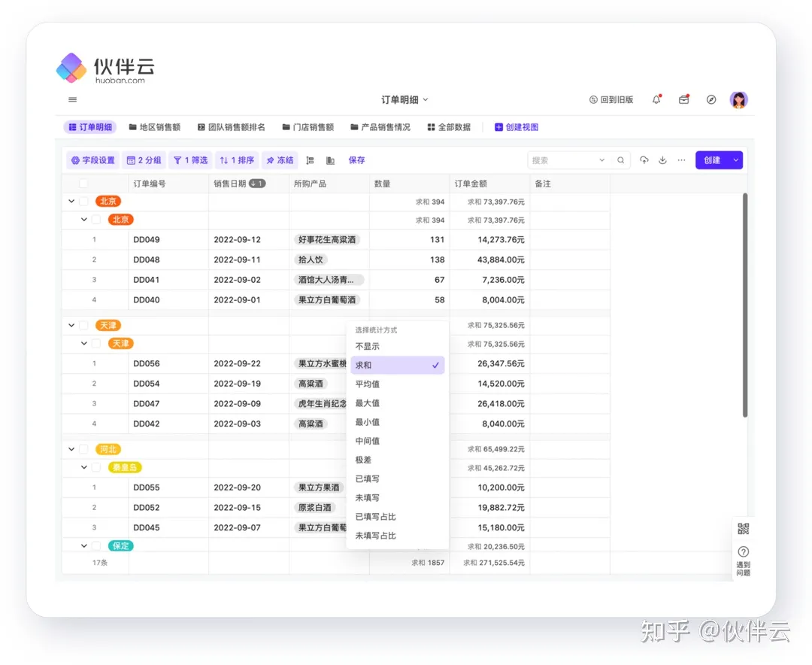Viewport: 812px width, 665px height.
Task: Check the 天津 group checkbox
Action: coord(83,325)
